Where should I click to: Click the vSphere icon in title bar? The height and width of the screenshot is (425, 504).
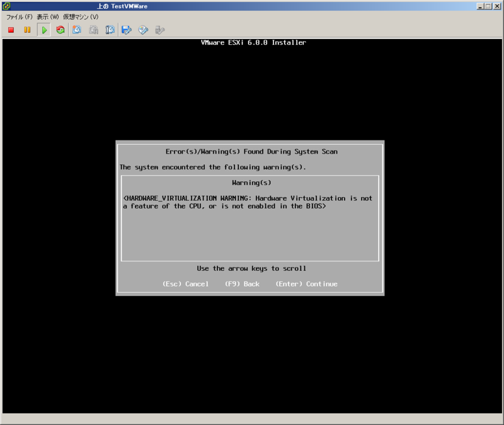point(6,6)
